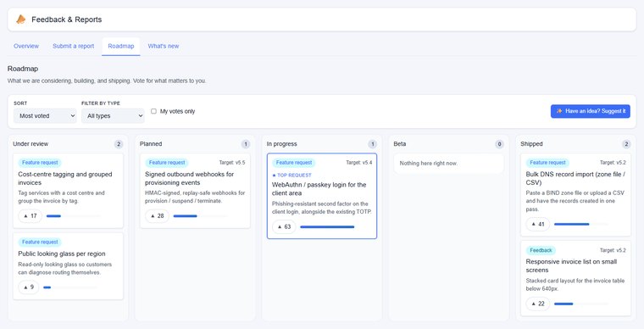
Task: Click the Under review column count badge
Action: pos(119,144)
